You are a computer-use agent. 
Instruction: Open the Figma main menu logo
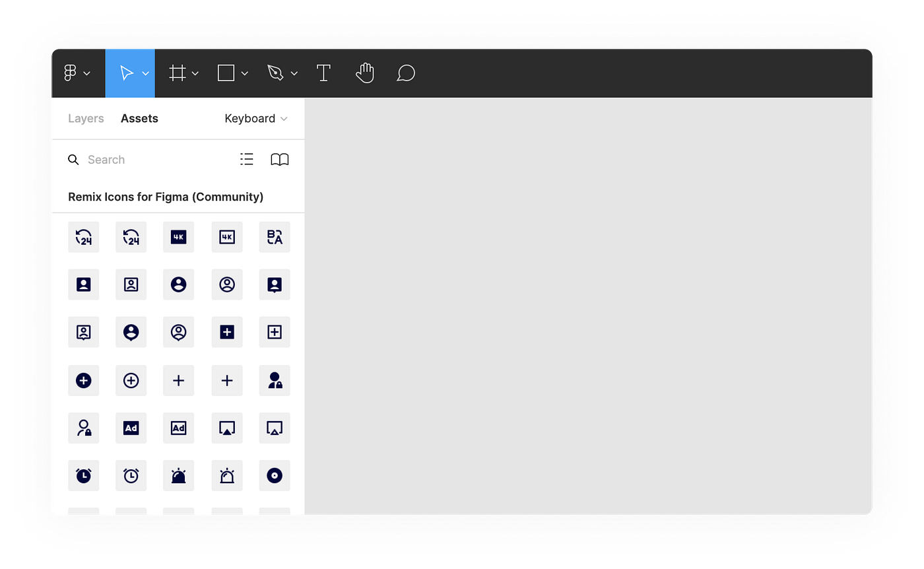(x=70, y=73)
